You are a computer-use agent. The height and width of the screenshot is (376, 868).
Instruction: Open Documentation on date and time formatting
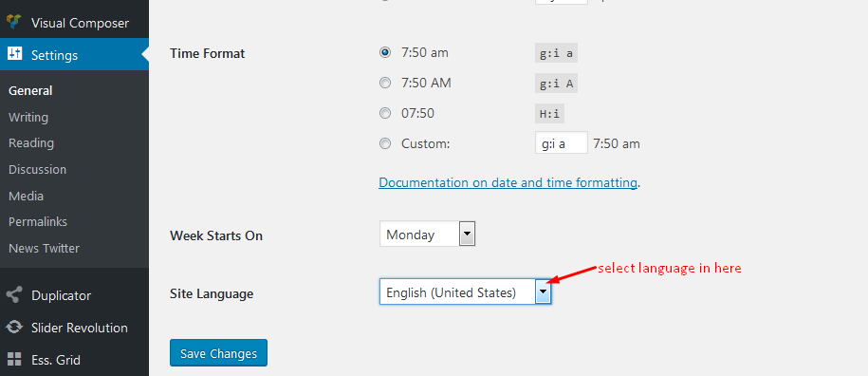pyautogui.click(x=508, y=182)
